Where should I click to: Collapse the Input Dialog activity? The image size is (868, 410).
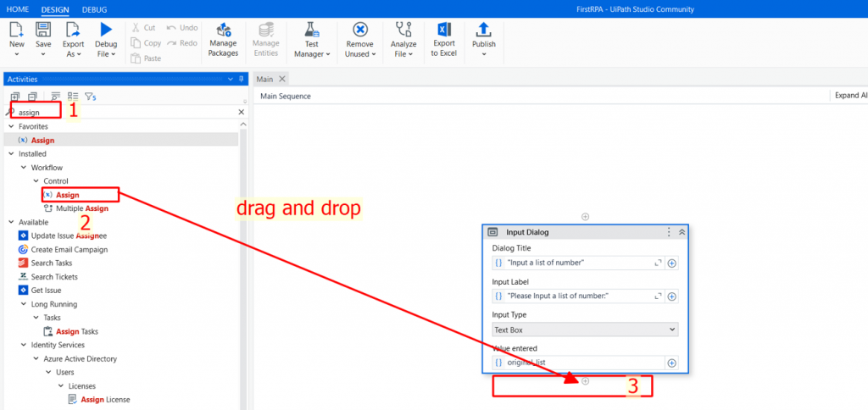click(x=682, y=232)
